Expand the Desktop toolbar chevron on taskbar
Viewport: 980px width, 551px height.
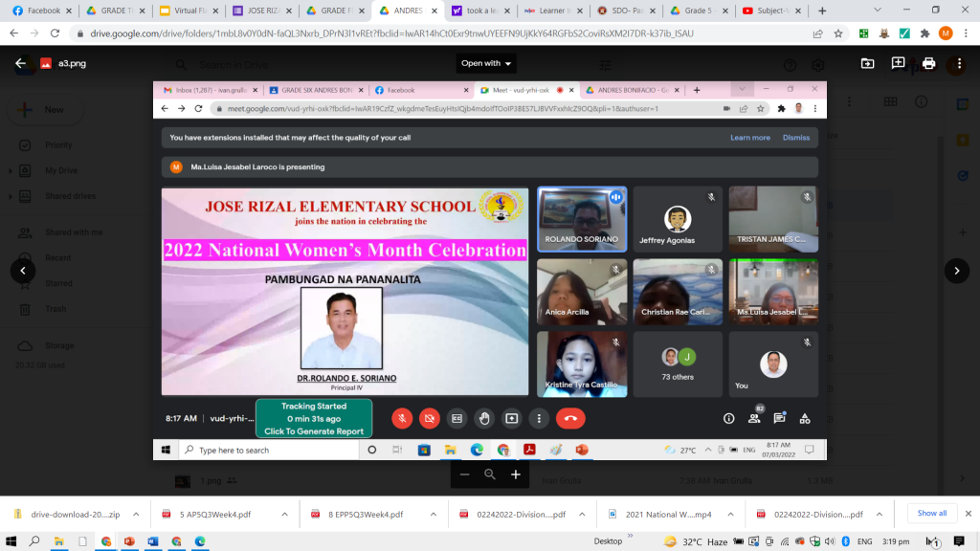click(630, 536)
